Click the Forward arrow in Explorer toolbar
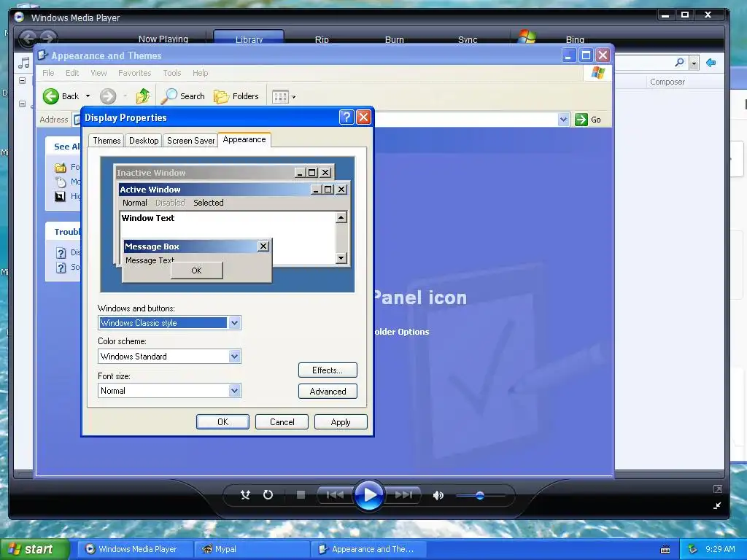Viewport: 747px width, 560px height. pos(108,96)
